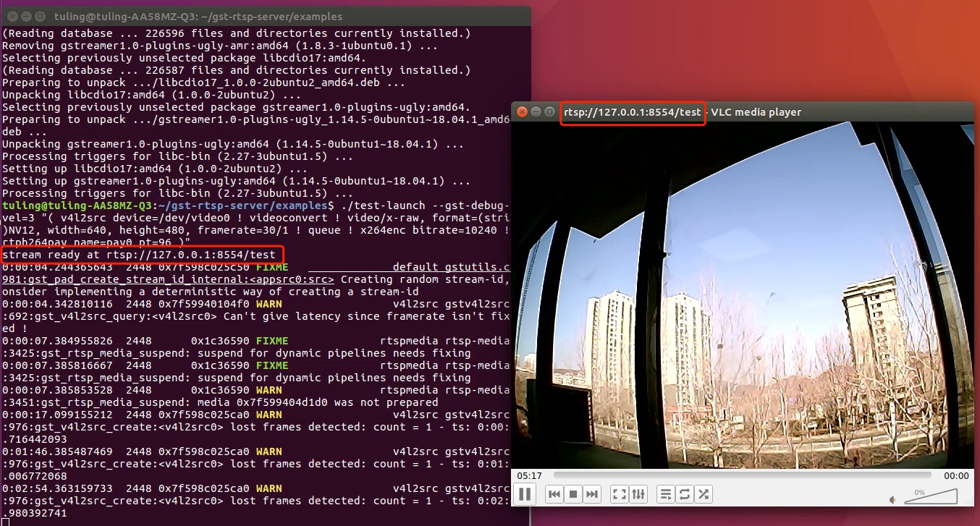Toggle VLC fullscreen mode
Screen dimensions: 980x526
pos(619,494)
